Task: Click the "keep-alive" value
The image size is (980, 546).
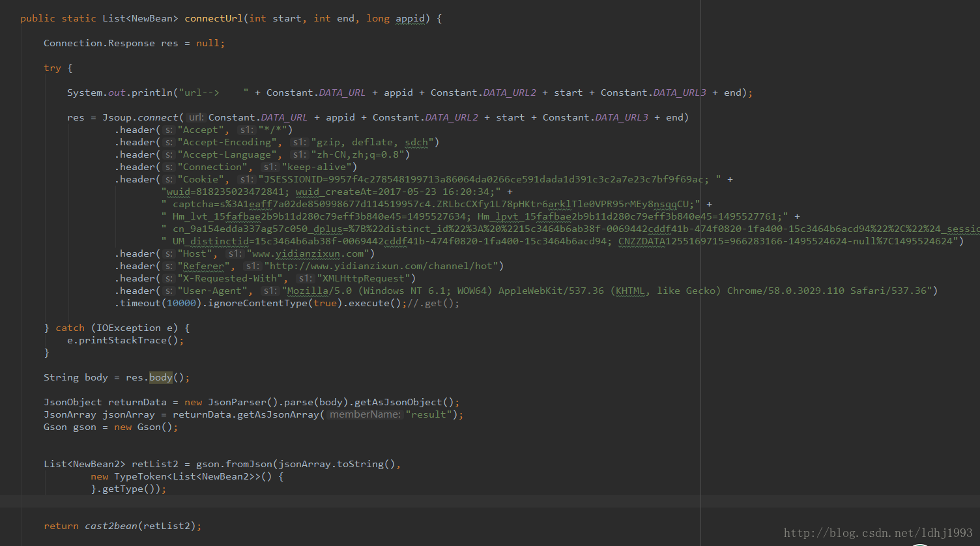Action: pos(317,167)
